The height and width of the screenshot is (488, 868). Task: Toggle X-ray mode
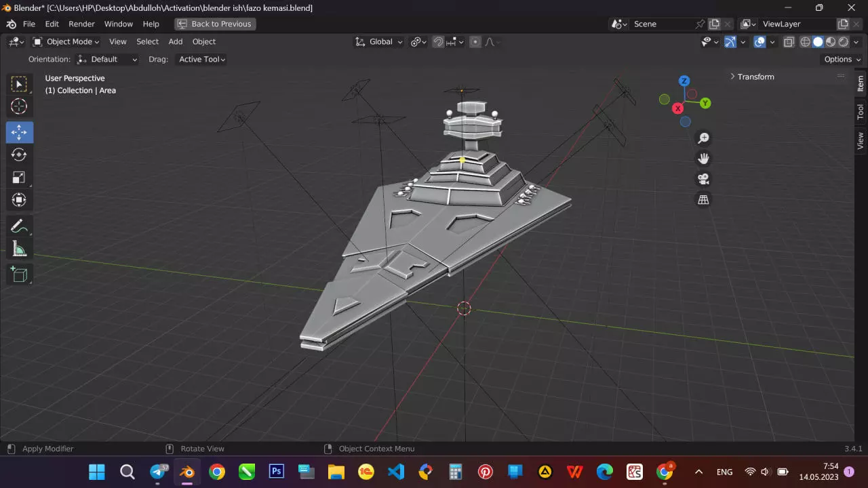point(789,42)
